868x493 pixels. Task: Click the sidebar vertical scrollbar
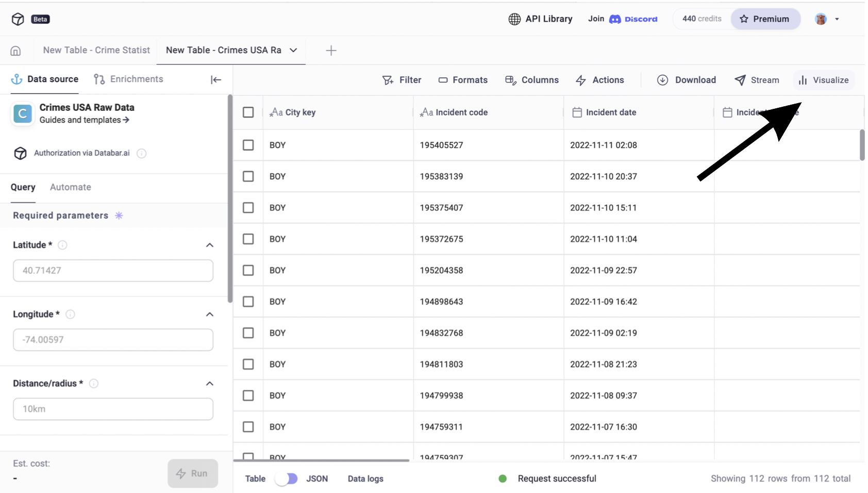230,199
